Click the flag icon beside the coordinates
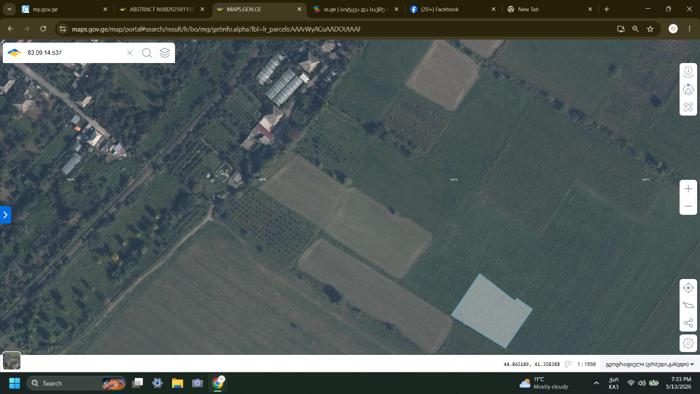This screenshot has height=394, width=700. 568,364
